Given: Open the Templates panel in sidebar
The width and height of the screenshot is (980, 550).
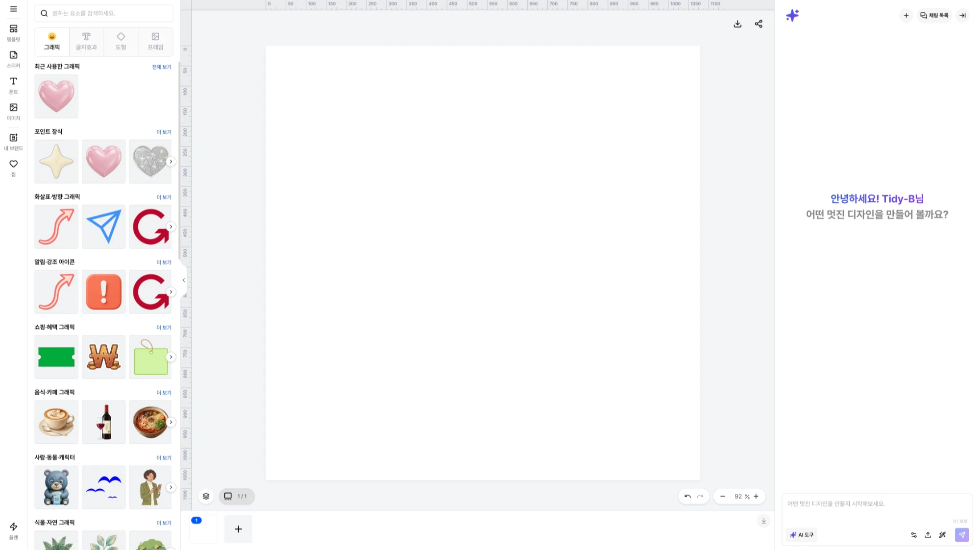Looking at the screenshot, I should 13,33.
